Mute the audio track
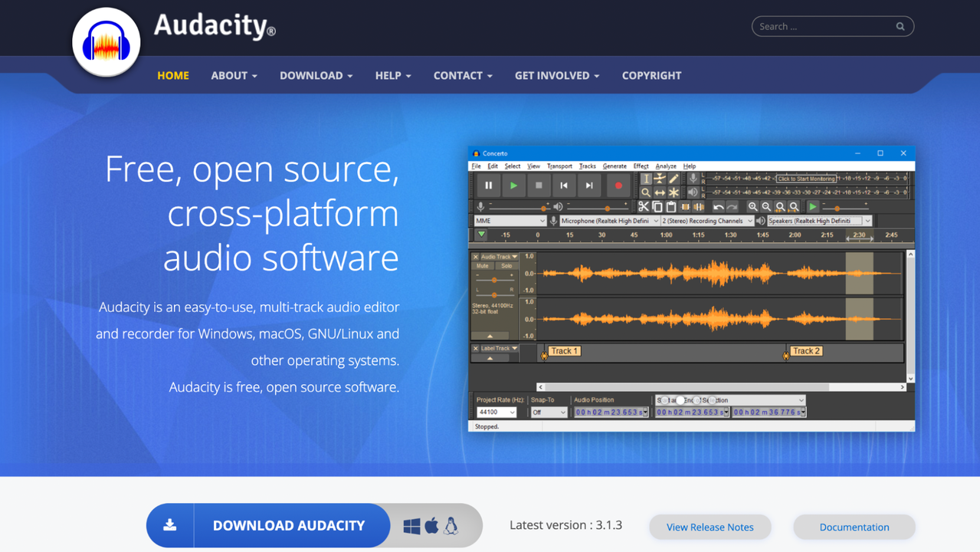 pyautogui.click(x=482, y=266)
